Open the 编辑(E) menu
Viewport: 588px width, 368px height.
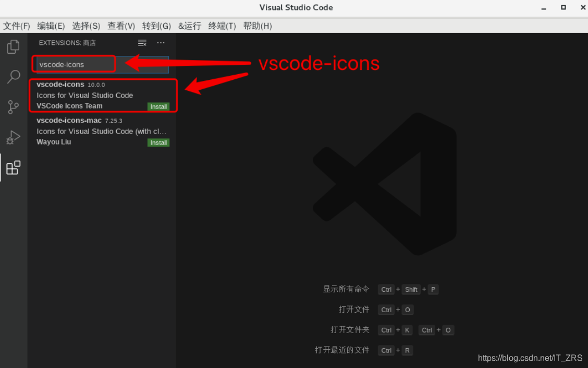coord(51,26)
